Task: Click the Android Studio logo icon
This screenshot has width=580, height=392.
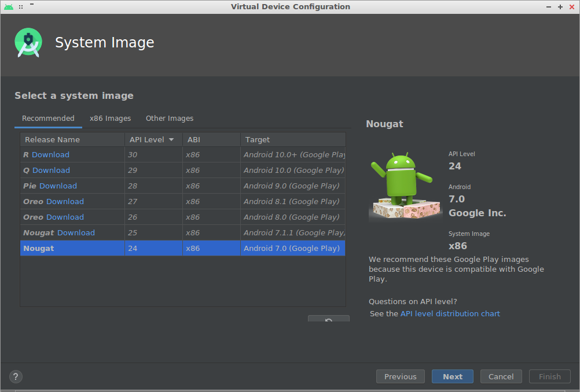Action: tap(28, 42)
